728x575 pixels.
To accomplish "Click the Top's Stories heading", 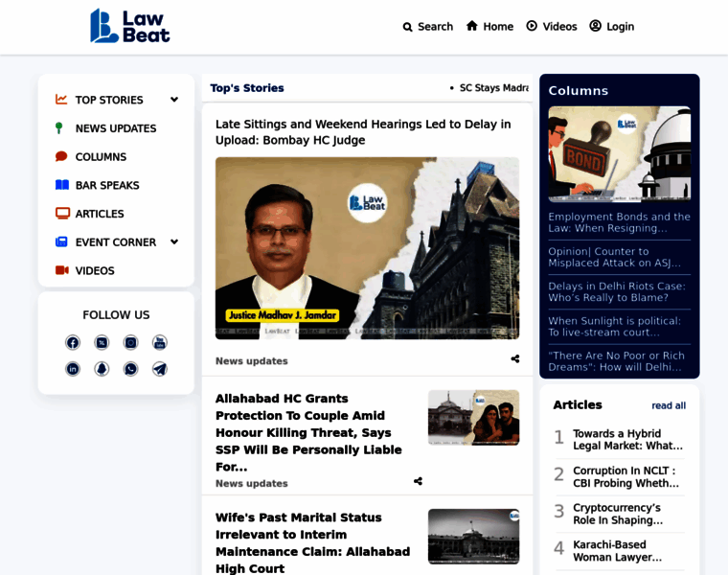I will [247, 88].
